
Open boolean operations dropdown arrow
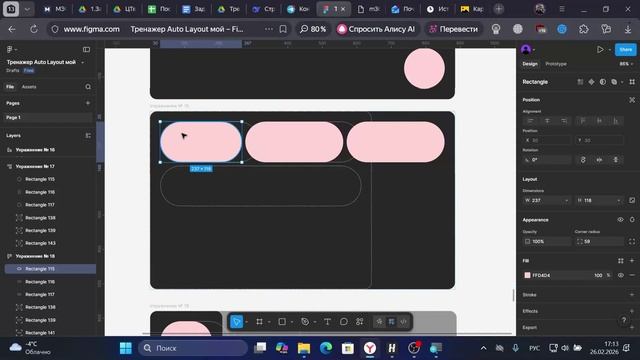(622, 82)
